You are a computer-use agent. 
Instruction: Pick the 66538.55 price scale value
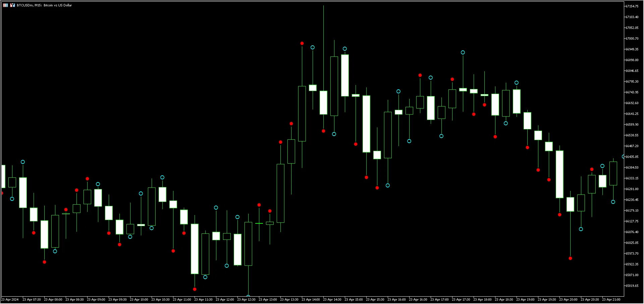click(632, 135)
